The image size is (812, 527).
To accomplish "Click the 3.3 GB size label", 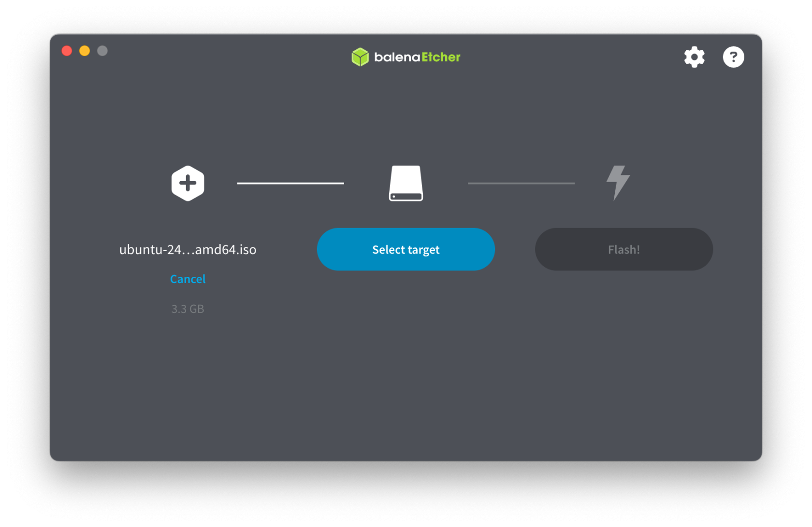I will pos(188,309).
